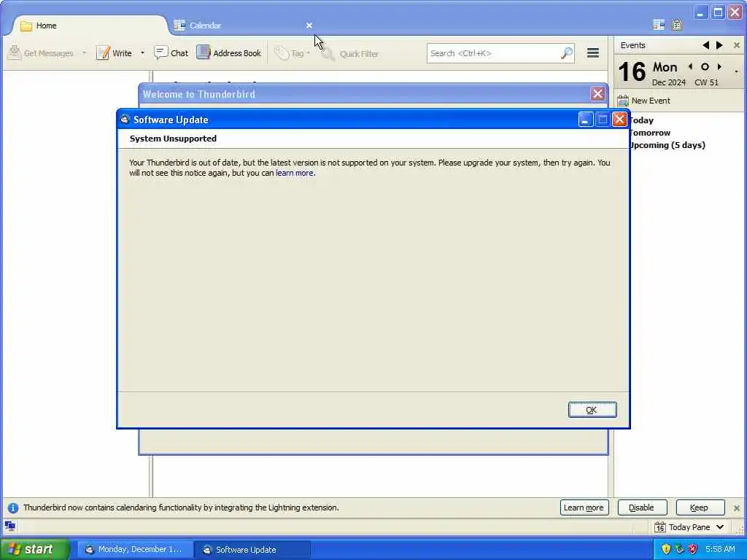This screenshot has height=560, width=747.
Task: Click the Write message button
Action: [115, 52]
